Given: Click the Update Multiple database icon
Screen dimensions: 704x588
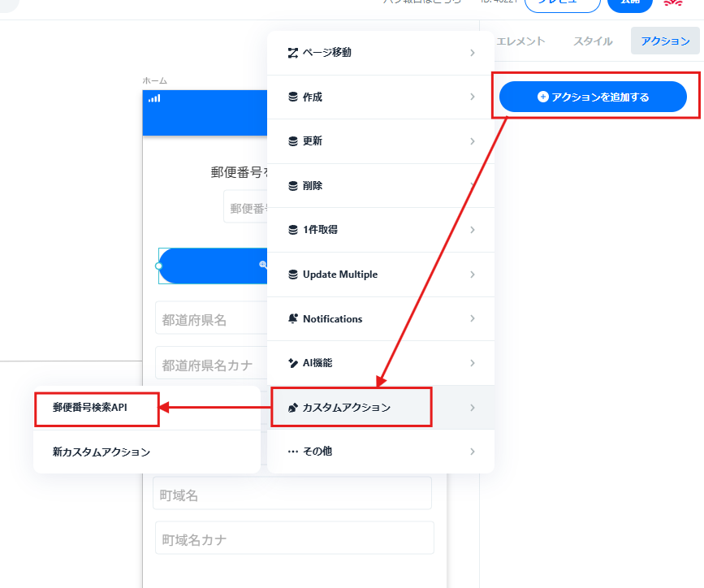Looking at the screenshot, I should click(x=293, y=274).
